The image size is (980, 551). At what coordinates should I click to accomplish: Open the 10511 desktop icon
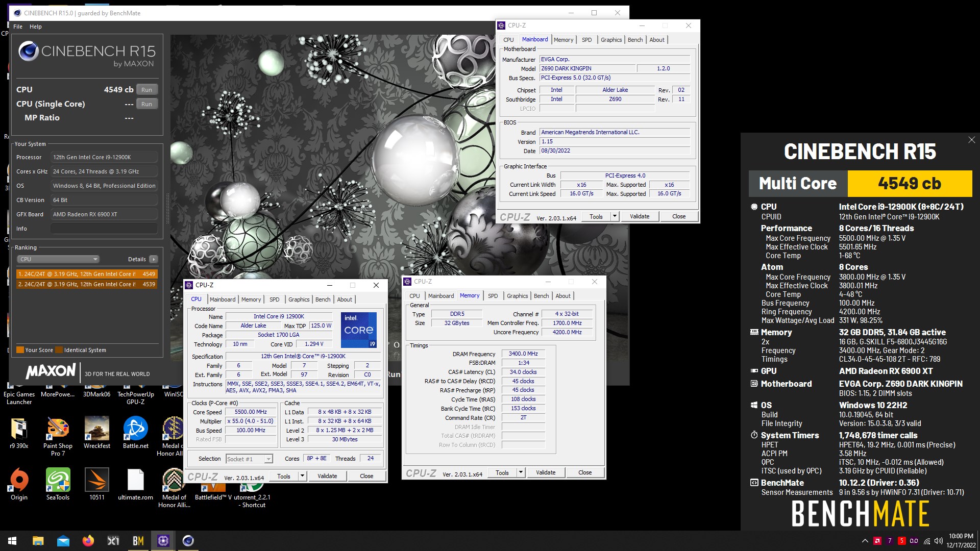point(97,484)
